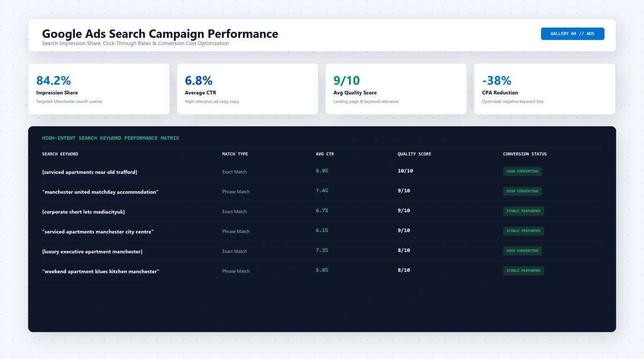Click Phrase Match in the blues kitchen row
This screenshot has width=644, height=359.
point(236,271)
